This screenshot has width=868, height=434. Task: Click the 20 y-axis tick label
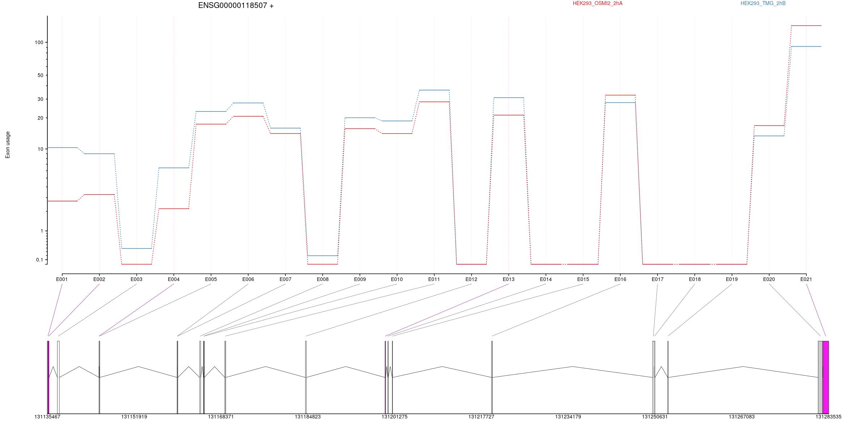pos(40,118)
